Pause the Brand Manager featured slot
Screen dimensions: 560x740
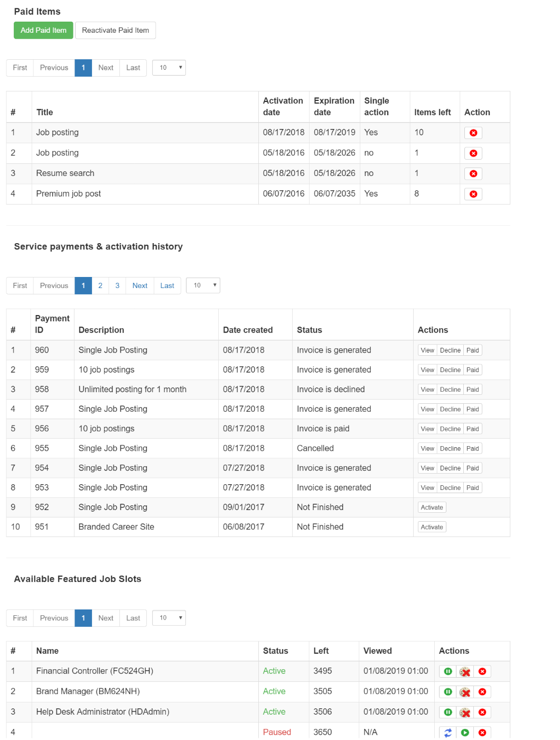pyautogui.click(x=448, y=692)
